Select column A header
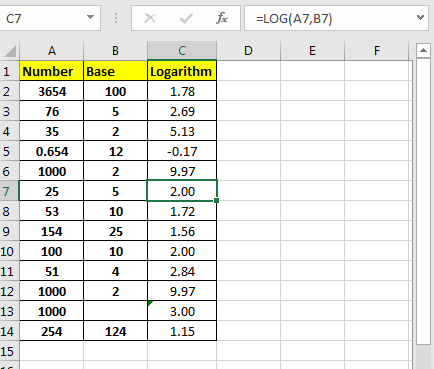The width and height of the screenshot is (434, 369). coord(52,51)
